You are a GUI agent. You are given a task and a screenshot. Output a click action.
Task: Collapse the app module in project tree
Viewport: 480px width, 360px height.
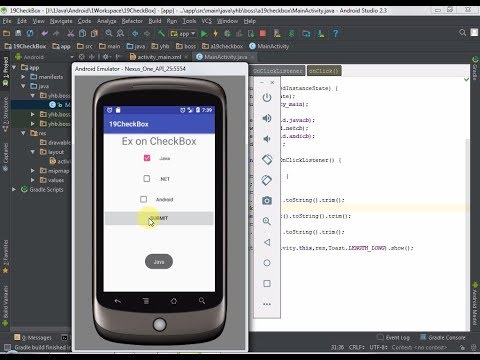(x=14, y=67)
